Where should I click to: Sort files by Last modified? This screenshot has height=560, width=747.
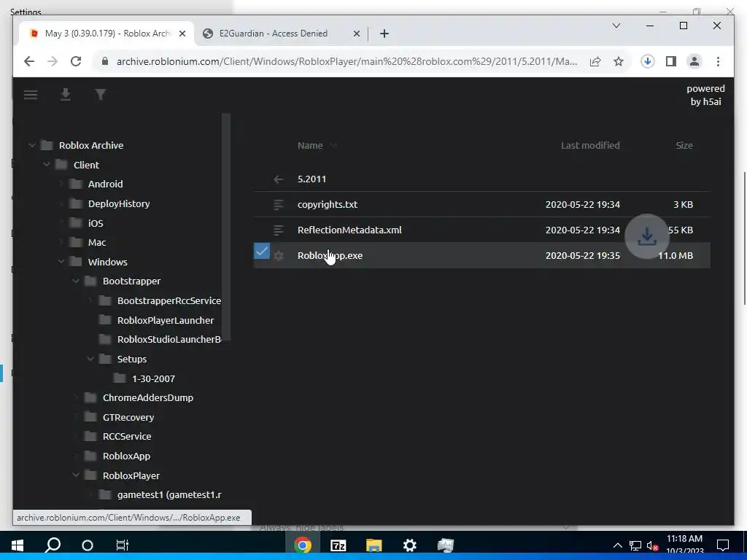click(x=590, y=145)
